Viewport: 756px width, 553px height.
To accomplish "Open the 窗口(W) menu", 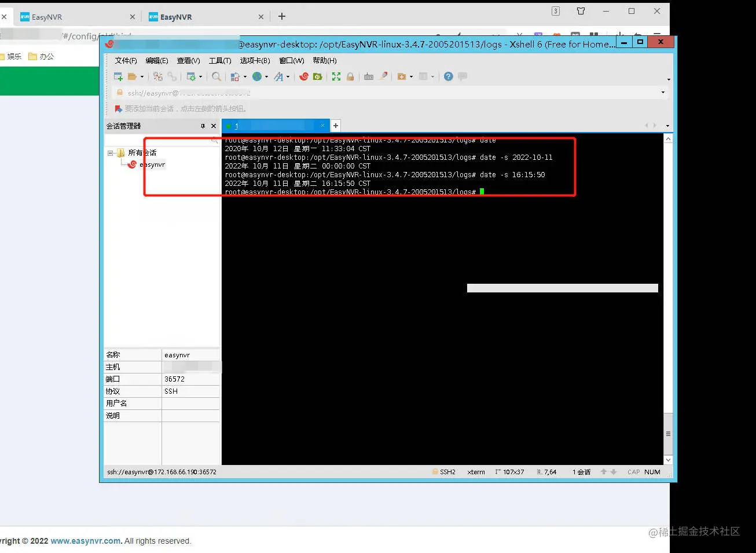I will (x=291, y=60).
